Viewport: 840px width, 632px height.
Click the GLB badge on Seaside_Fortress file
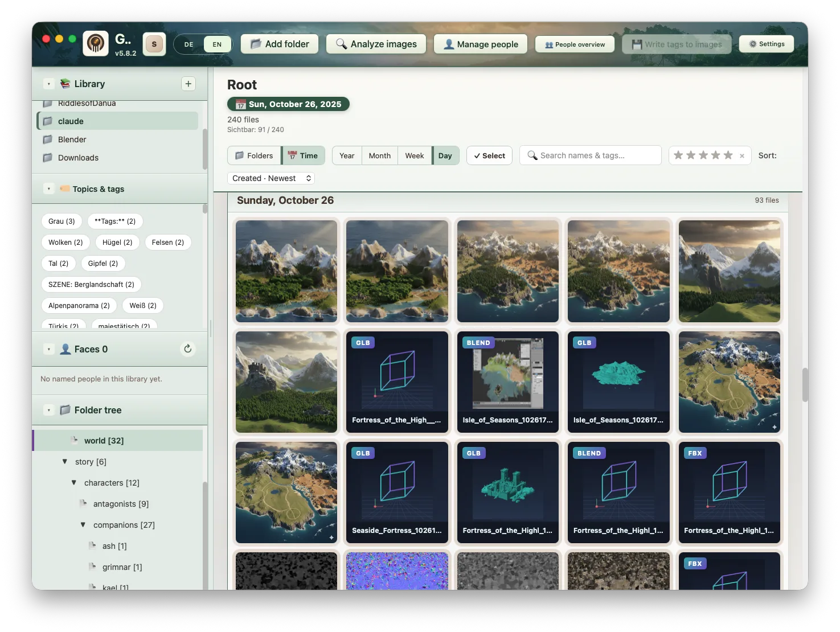pos(363,453)
